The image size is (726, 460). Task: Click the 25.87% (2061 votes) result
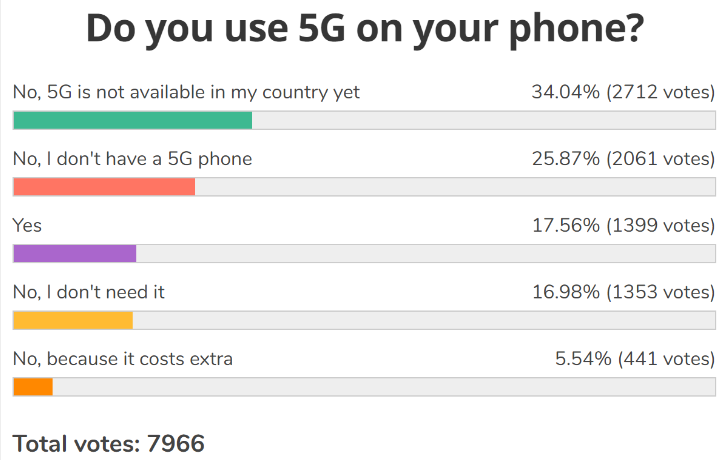[622, 159]
